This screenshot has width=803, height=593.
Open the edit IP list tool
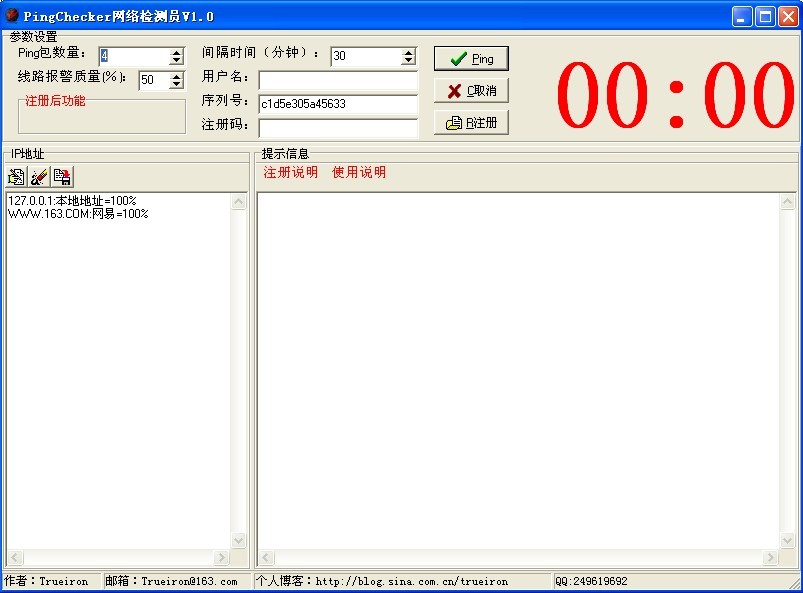tap(17, 177)
